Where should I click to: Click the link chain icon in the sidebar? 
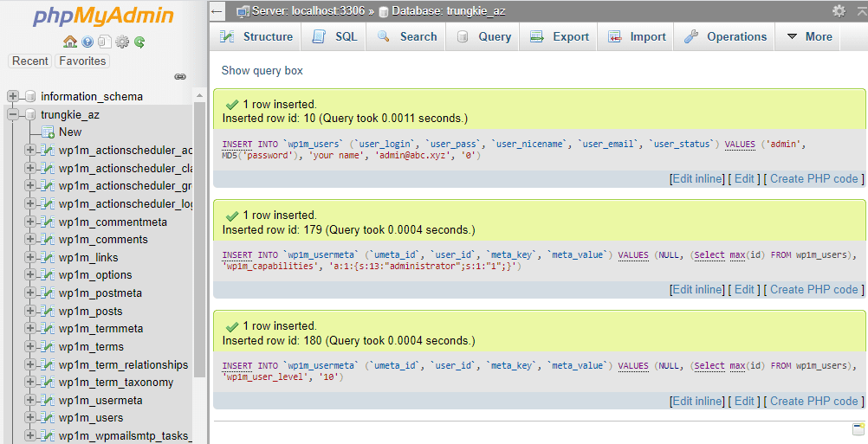(180, 77)
